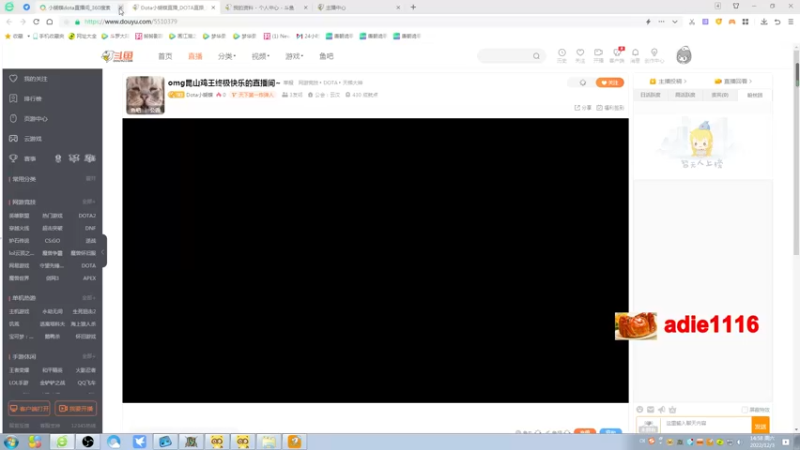Click the streamer cat avatar thumbnail
The height and width of the screenshot is (450, 800).
pos(145,95)
